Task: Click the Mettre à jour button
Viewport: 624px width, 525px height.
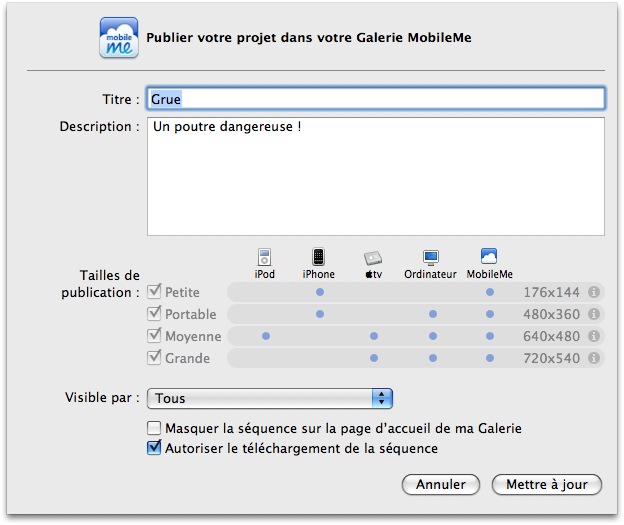Action: click(547, 484)
